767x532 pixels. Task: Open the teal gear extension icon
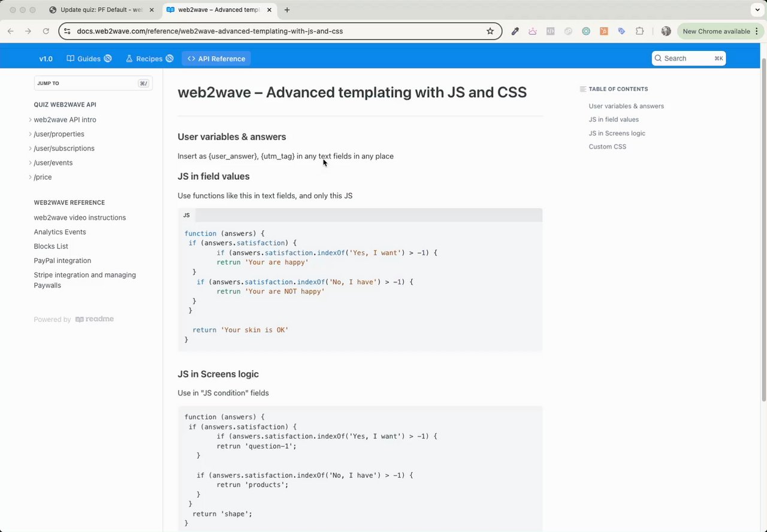coord(586,31)
